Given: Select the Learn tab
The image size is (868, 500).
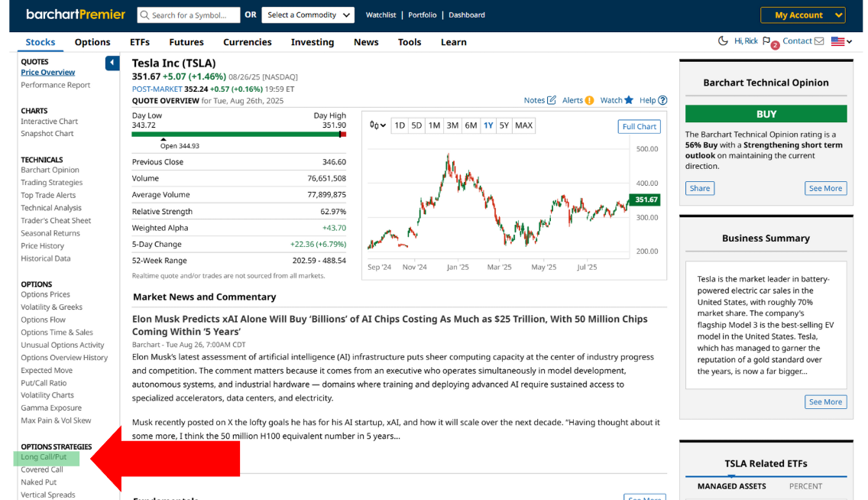Looking at the screenshot, I should (453, 42).
